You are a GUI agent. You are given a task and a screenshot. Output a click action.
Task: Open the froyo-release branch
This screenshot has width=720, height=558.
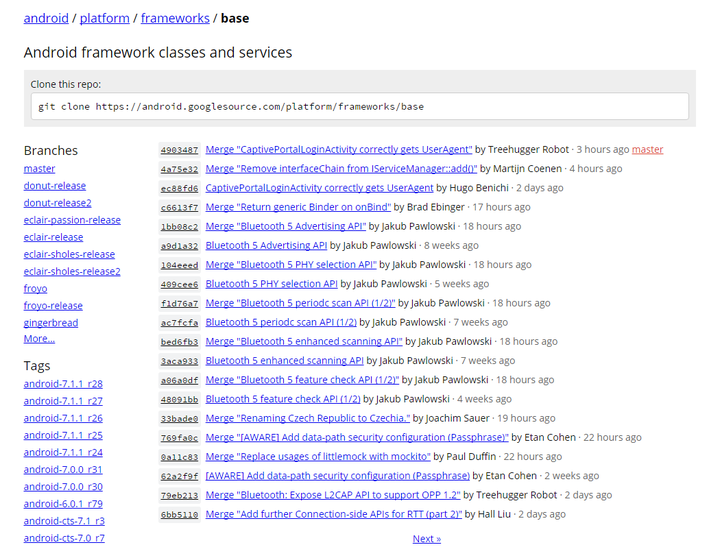[x=53, y=305]
